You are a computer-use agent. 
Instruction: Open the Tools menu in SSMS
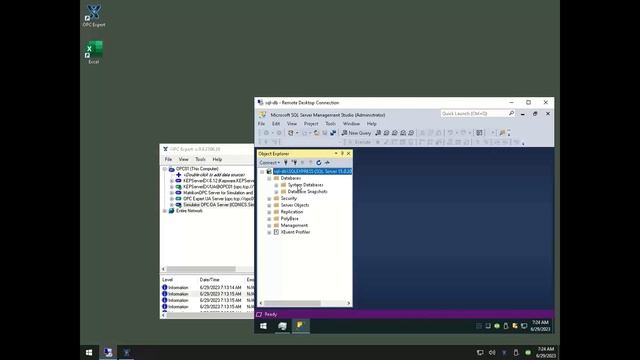[x=330, y=124]
